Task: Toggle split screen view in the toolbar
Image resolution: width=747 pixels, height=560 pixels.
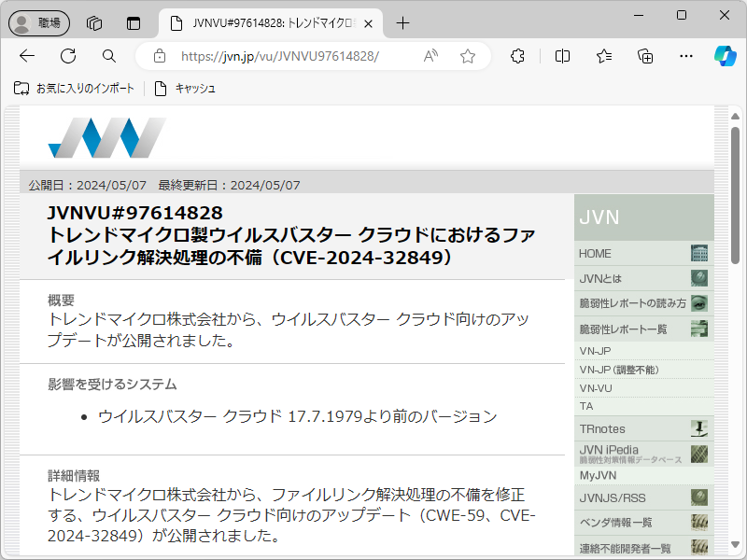Action: [x=561, y=56]
